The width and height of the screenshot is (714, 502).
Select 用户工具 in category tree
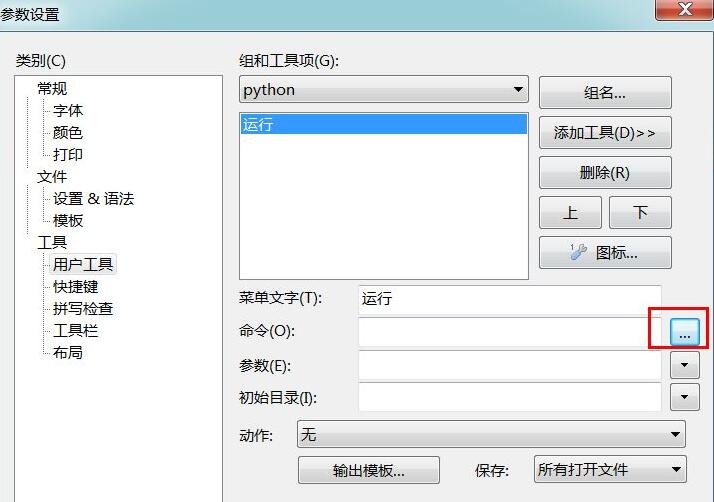tap(83, 264)
